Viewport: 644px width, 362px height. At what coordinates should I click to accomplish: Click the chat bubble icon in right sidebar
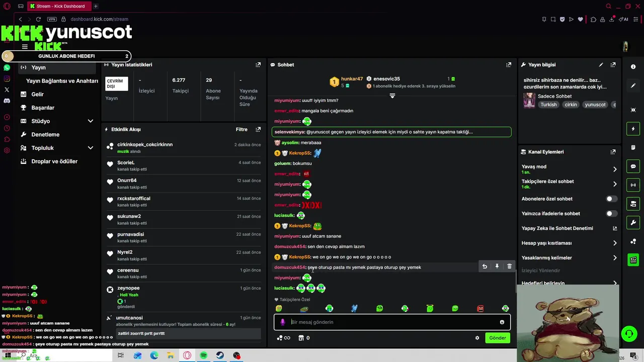(633, 166)
